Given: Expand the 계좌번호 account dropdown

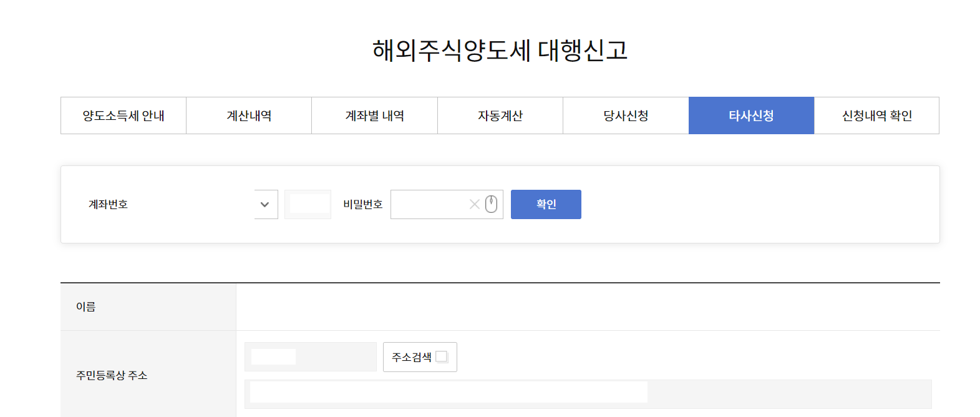Looking at the screenshot, I should tap(265, 204).
